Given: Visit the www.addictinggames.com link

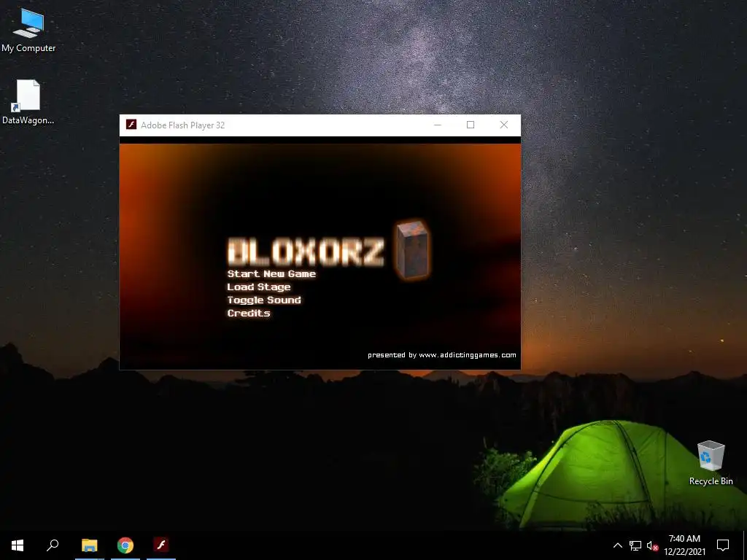Looking at the screenshot, I should pos(468,355).
